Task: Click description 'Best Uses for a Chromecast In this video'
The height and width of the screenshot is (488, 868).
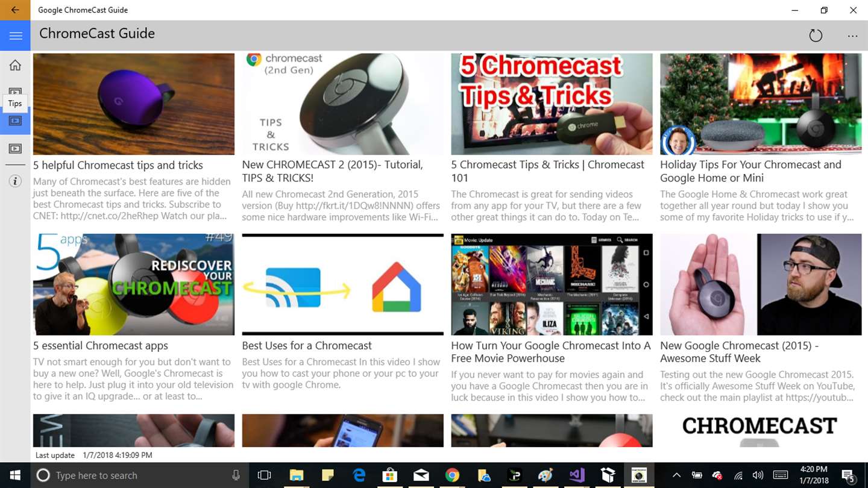Action: click(x=341, y=374)
